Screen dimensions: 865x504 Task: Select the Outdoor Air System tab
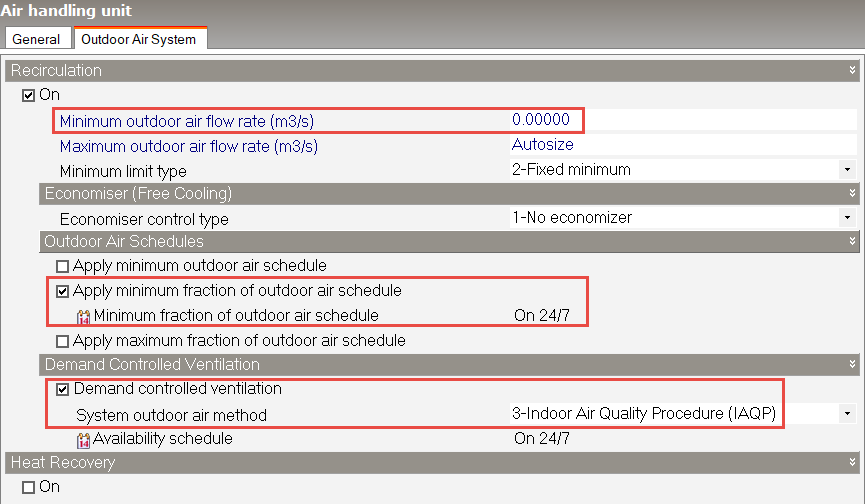coord(140,39)
